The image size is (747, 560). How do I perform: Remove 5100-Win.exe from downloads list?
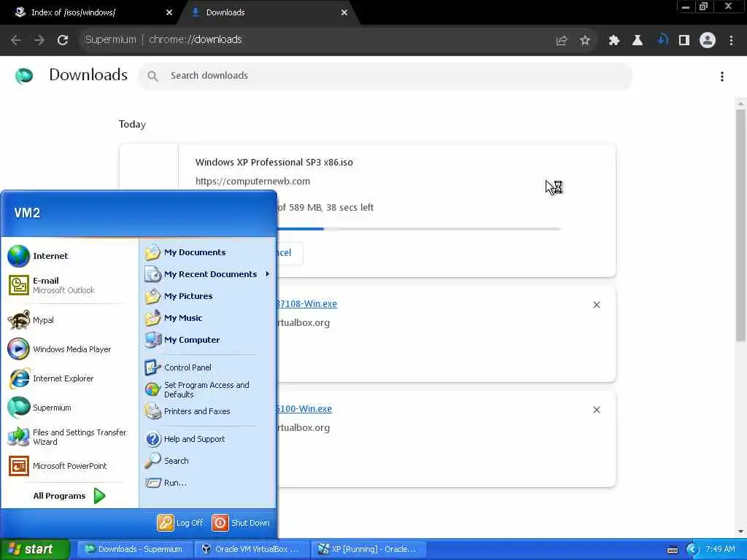[596, 410]
